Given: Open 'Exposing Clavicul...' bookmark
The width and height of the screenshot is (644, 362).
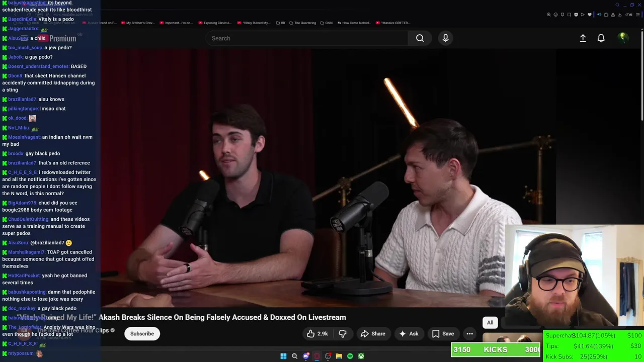Looking at the screenshot, I should click(215, 23).
